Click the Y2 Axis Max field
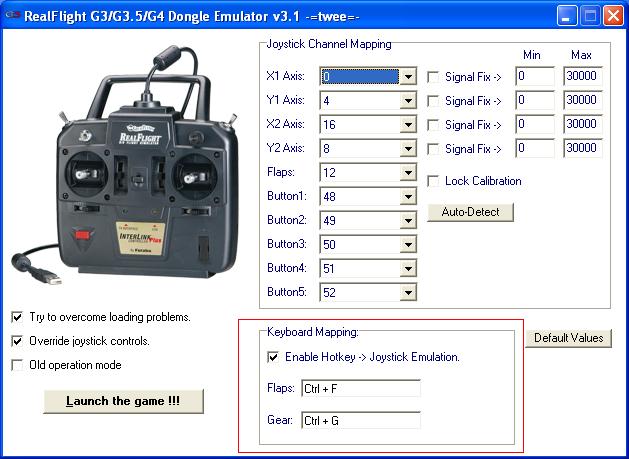 [x=583, y=148]
